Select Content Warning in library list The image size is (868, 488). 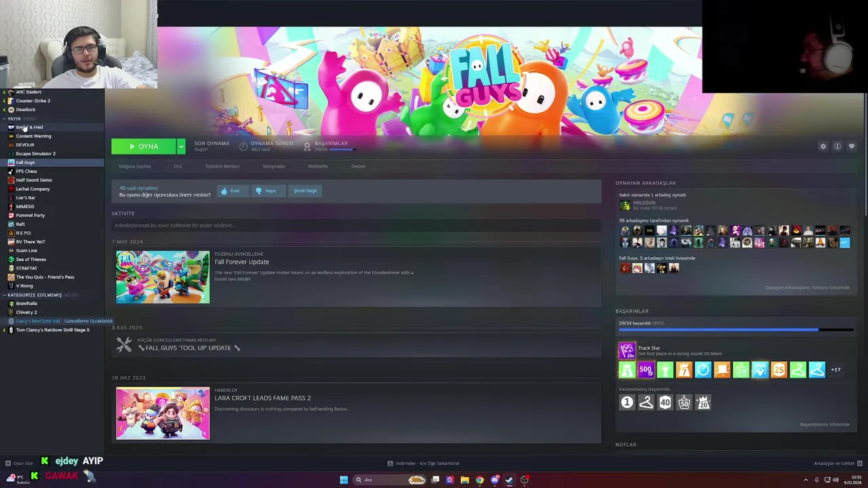(33, 136)
